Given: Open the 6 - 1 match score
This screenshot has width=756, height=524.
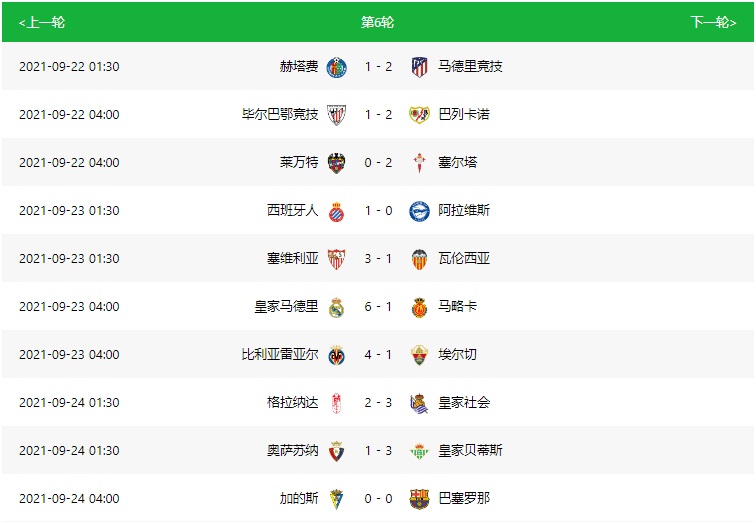Looking at the screenshot, I should point(378,307).
